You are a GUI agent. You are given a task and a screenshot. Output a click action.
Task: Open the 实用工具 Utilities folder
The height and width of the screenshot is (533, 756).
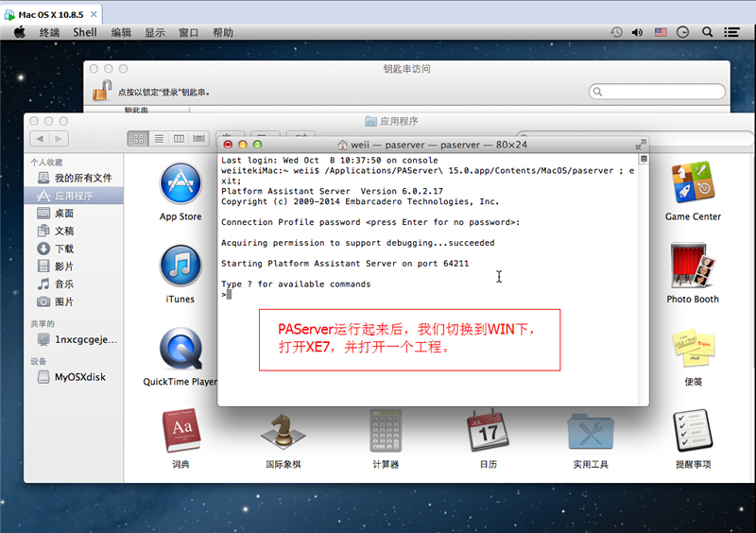pyautogui.click(x=591, y=432)
